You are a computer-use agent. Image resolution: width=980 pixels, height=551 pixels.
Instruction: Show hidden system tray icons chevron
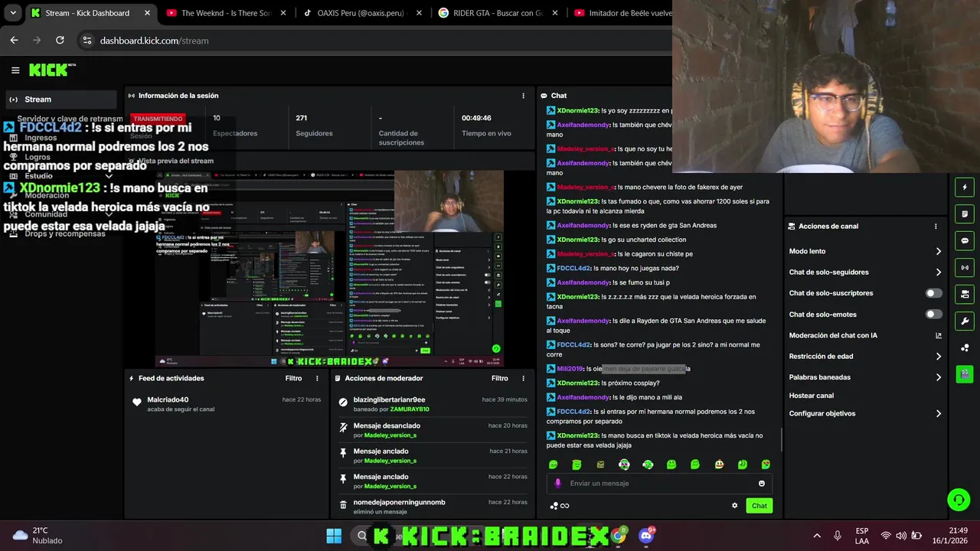point(816,536)
